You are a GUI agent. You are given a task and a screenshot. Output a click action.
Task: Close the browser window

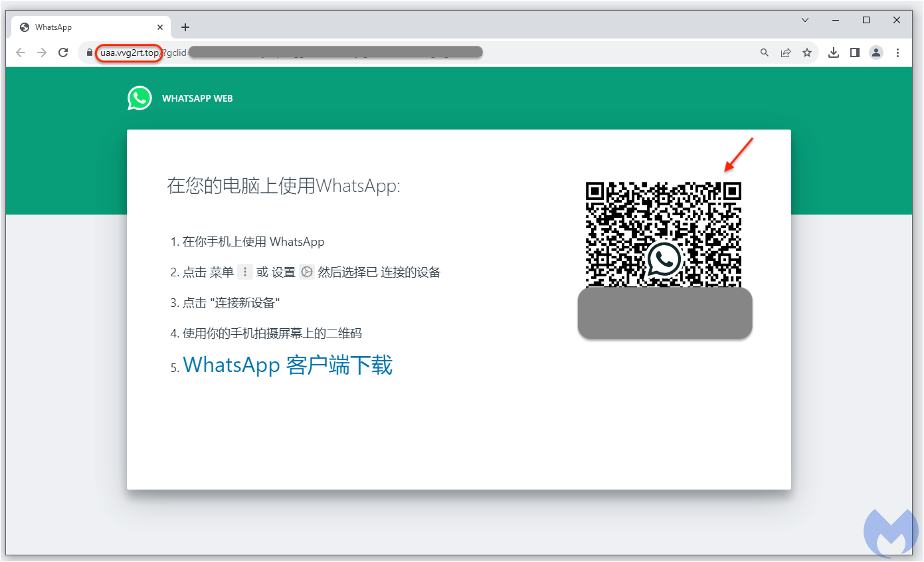(x=897, y=20)
